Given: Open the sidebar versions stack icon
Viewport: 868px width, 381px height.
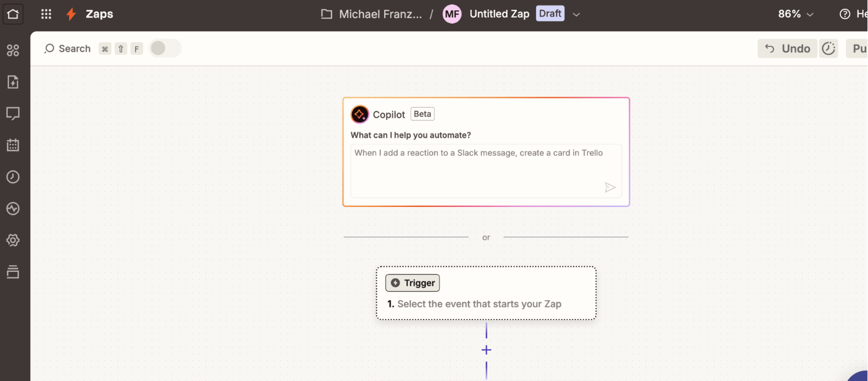Looking at the screenshot, I should (13, 272).
